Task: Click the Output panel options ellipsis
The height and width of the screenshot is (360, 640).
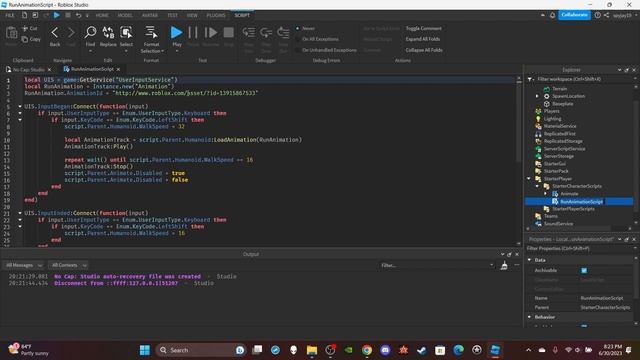Action: [517, 265]
